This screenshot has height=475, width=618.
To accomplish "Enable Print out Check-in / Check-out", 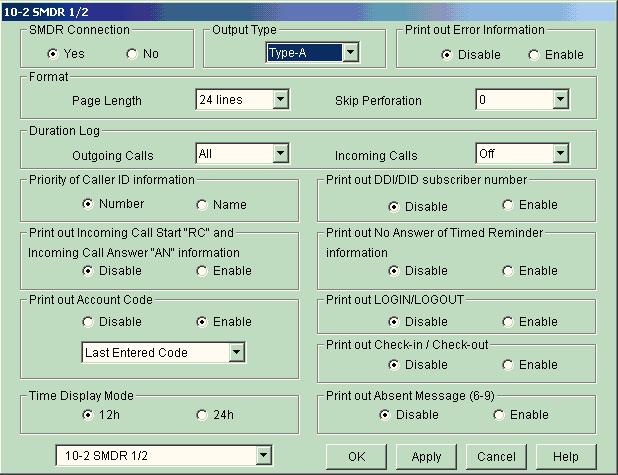I will [x=508, y=365].
